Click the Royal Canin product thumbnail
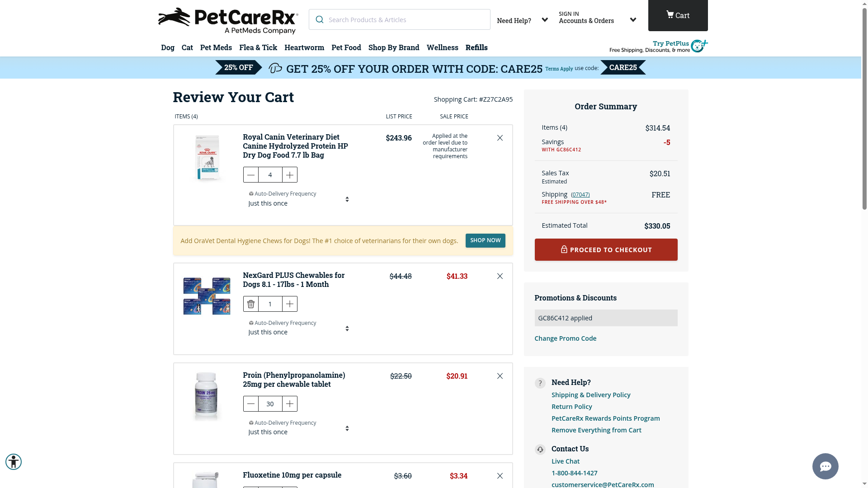 point(207,157)
